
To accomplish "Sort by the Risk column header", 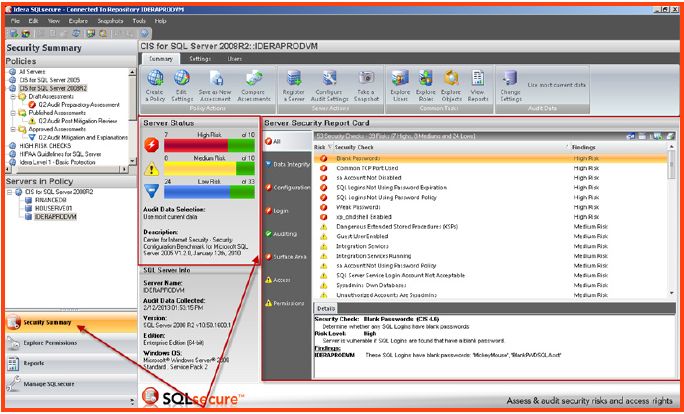I will pyautogui.click(x=323, y=147).
